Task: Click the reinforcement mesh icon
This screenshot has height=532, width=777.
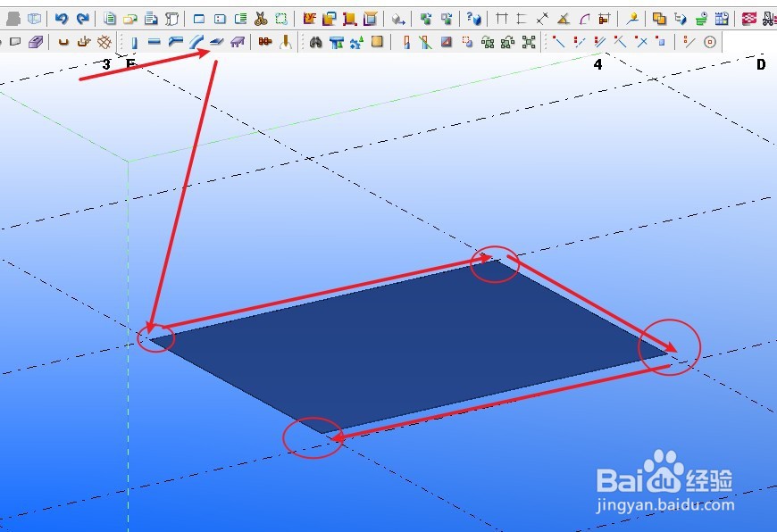Action: point(104,42)
